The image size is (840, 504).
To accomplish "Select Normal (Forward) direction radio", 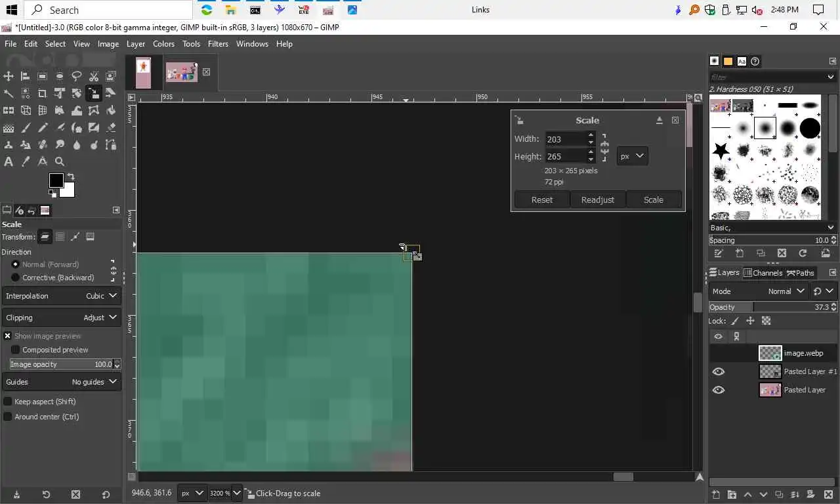I will [16, 264].
